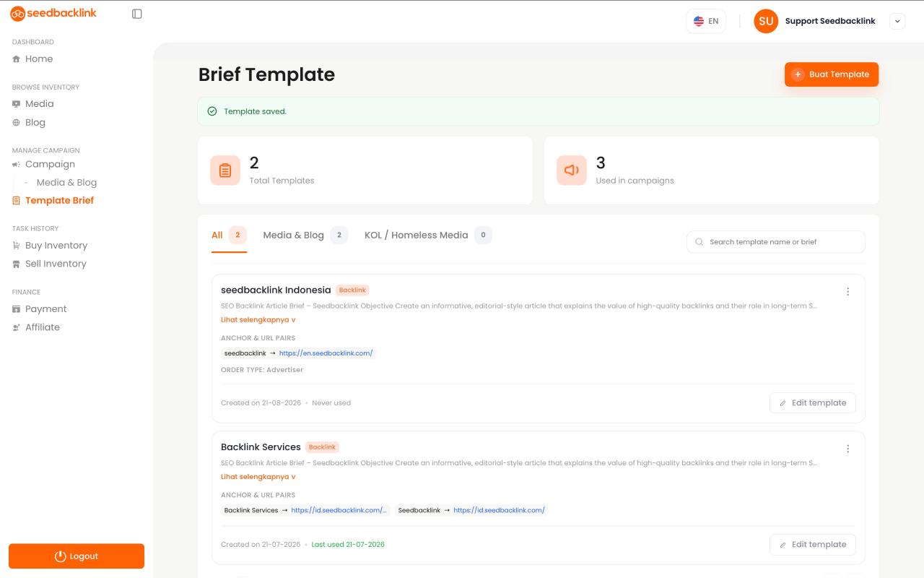Open Payment in the sidebar

(x=45, y=309)
